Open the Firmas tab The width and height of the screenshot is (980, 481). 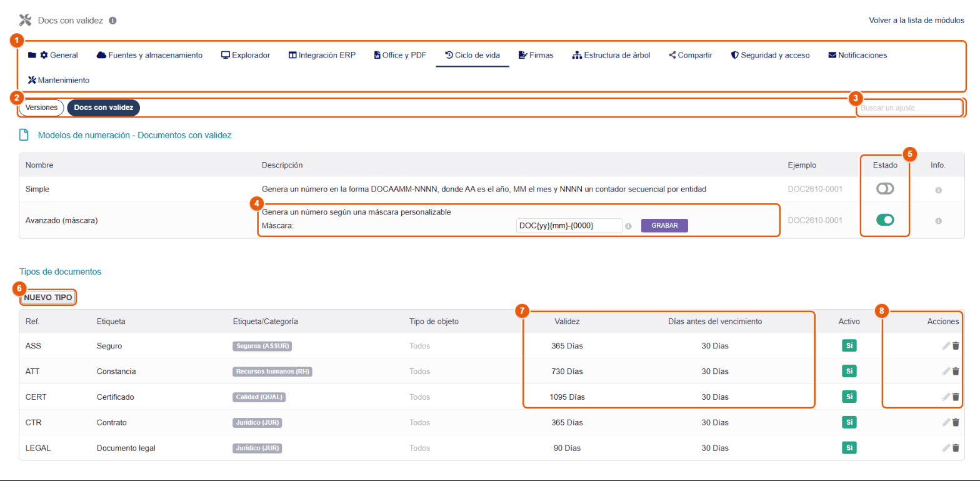[x=536, y=55]
